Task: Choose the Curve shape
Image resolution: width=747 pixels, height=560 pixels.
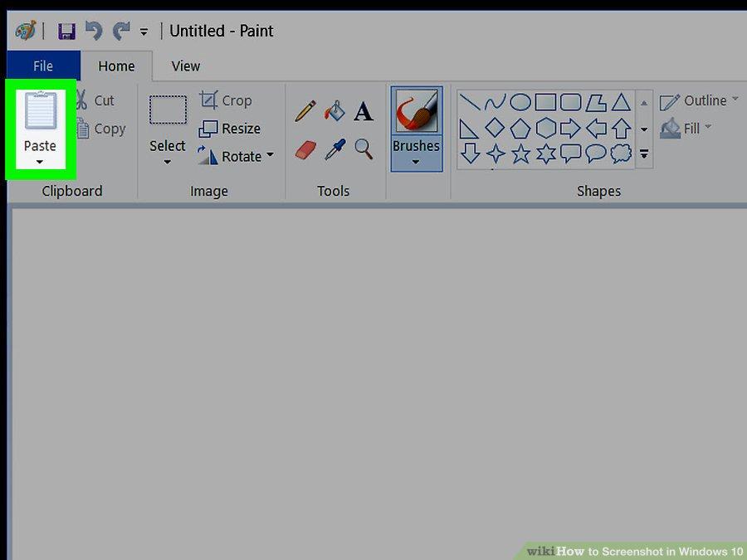Action: coord(495,102)
